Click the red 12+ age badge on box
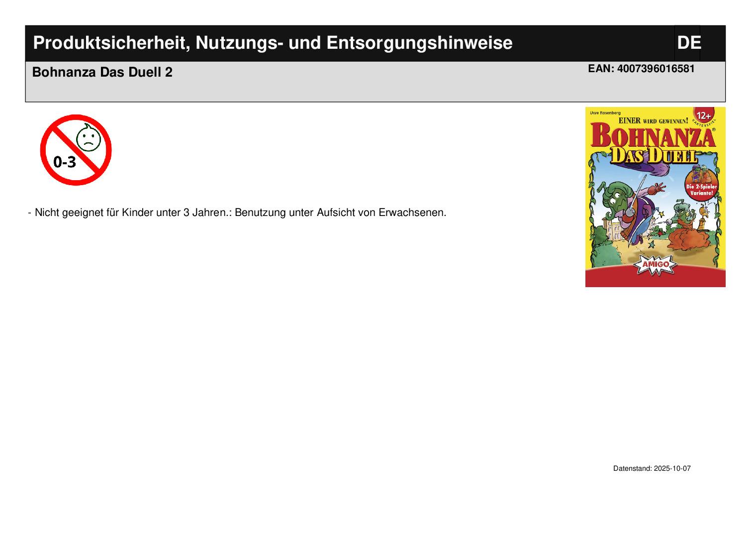This screenshot has width=756, height=535. 703,115
